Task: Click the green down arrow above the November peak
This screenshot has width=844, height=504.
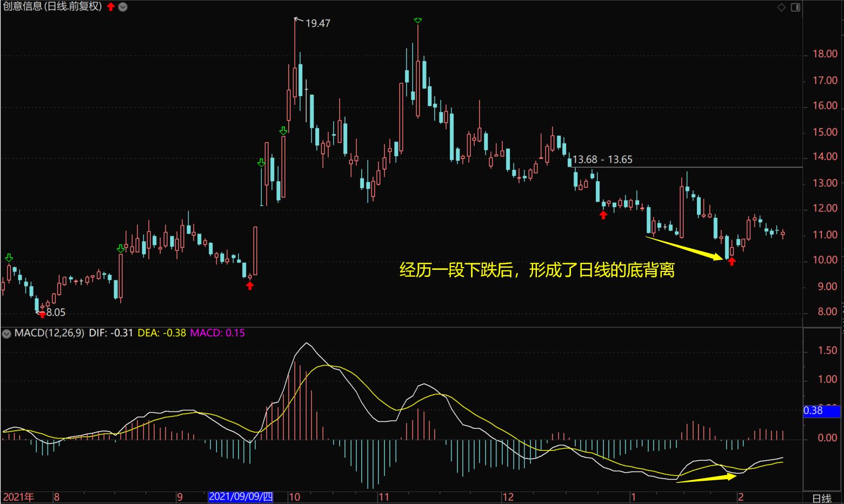Action: coord(417,21)
